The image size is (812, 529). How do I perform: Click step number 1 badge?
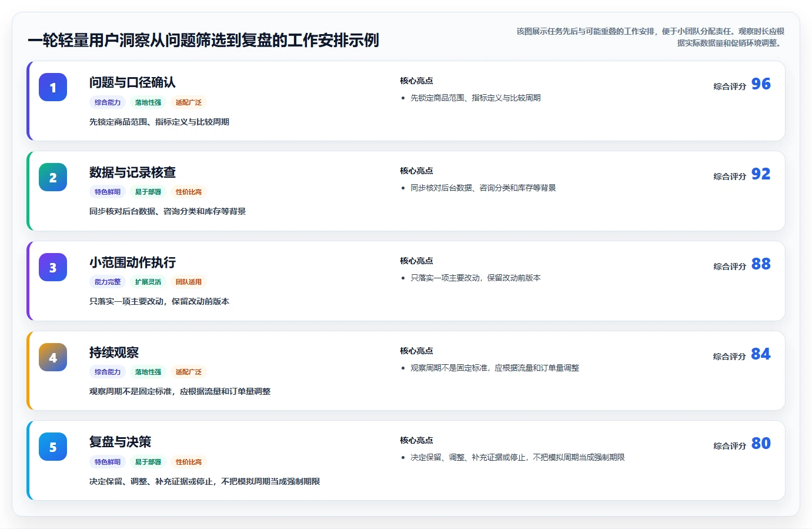tap(53, 87)
